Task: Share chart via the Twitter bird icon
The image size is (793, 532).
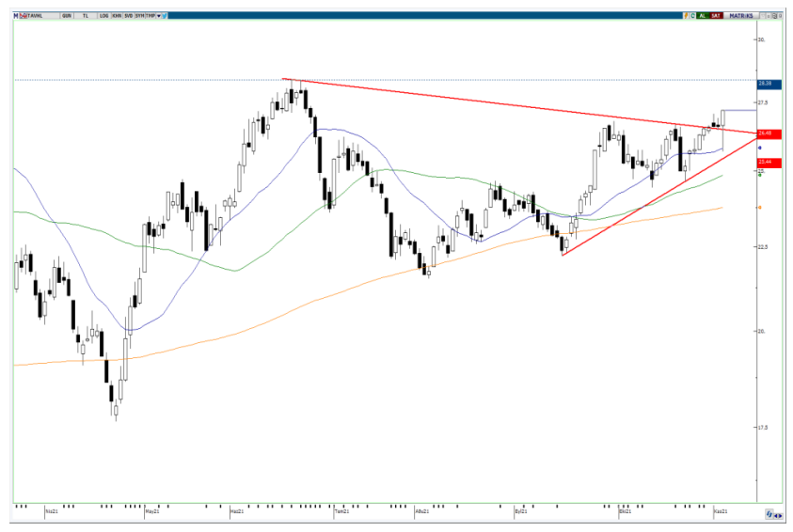Action: [x=165, y=16]
